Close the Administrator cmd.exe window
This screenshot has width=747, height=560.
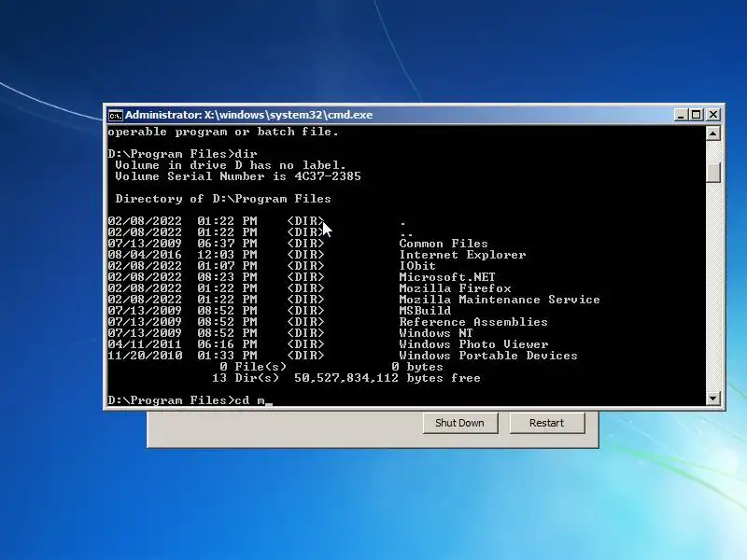(x=713, y=115)
